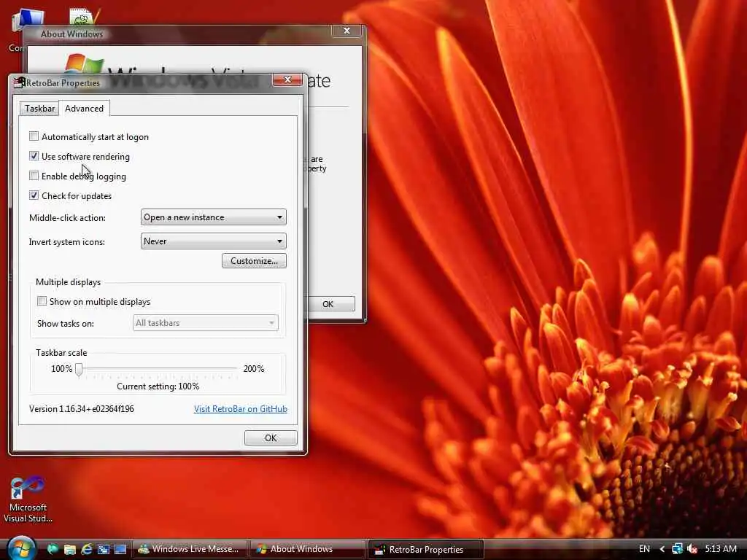Open Microsoft Visual Studio desktop shortcut
The height and width of the screenshot is (560, 747).
click(x=28, y=499)
